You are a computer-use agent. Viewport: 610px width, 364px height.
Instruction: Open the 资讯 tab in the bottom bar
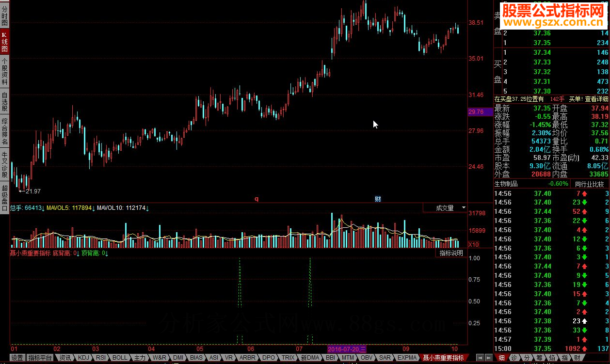[x=65, y=358]
